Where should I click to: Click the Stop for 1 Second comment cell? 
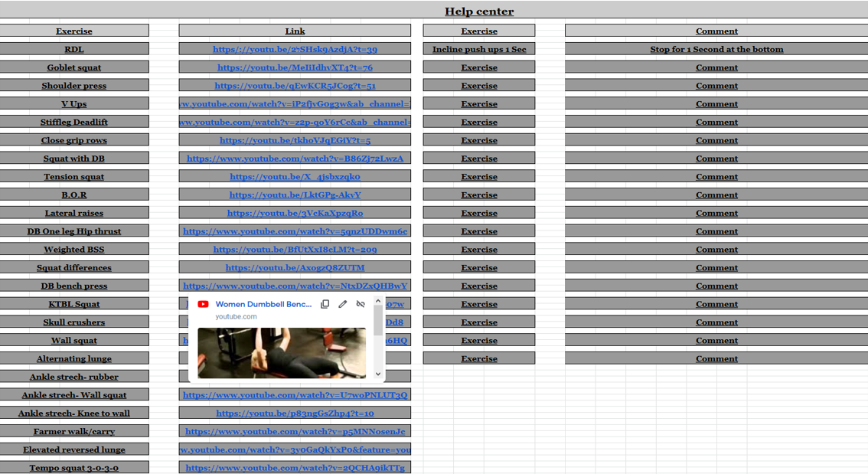(716, 50)
